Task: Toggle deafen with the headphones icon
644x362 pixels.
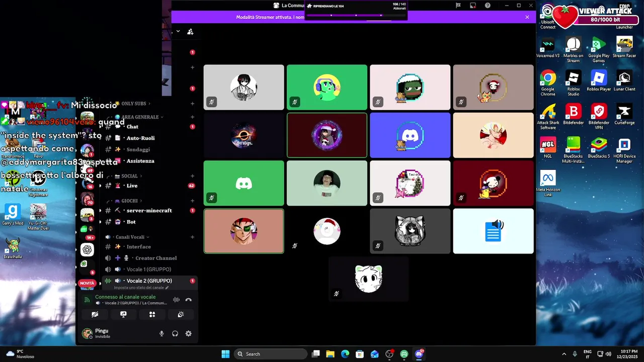Action: pyautogui.click(x=175, y=333)
